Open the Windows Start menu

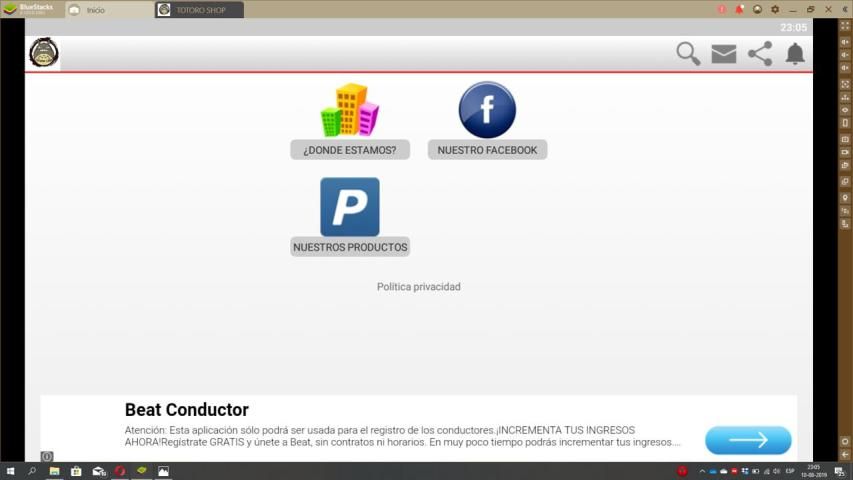(10, 471)
